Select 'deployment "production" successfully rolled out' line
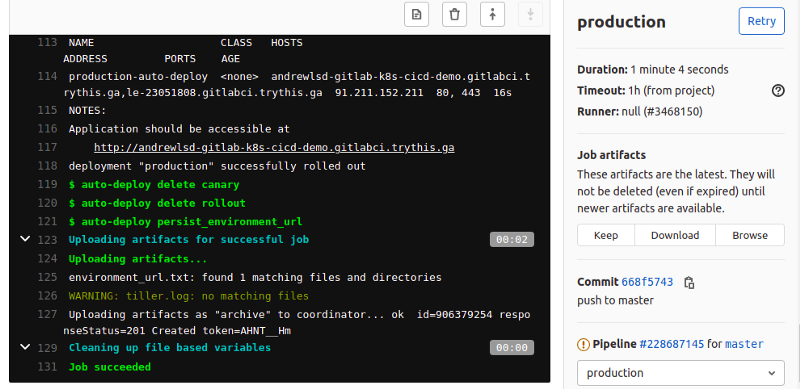The image size is (800, 389). pyautogui.click(x=217, y=166)
